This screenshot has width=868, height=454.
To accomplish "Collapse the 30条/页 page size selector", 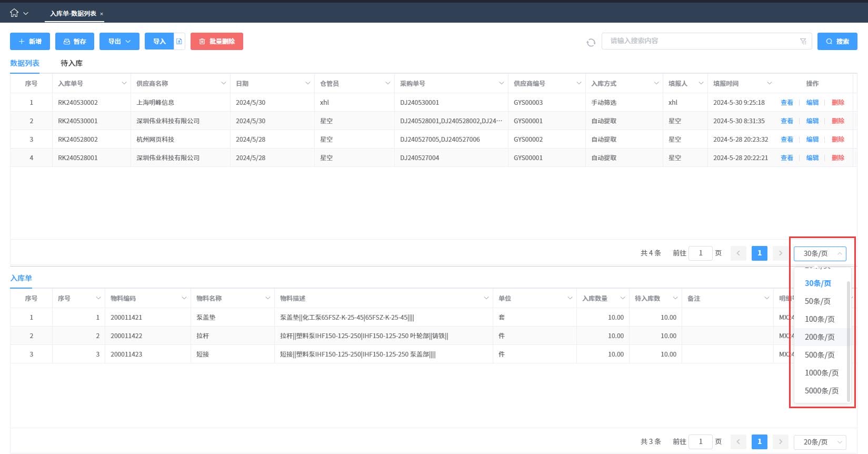I will 820,253.
